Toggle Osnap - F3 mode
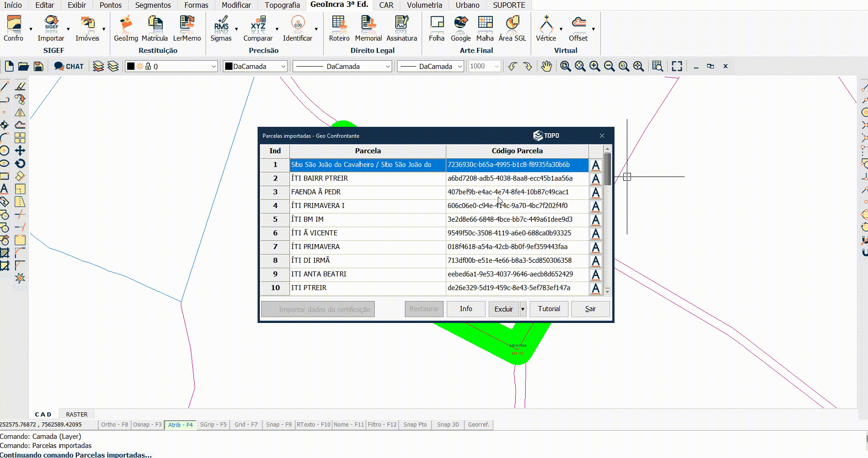The image size is (868, 458). coord(147,425)
